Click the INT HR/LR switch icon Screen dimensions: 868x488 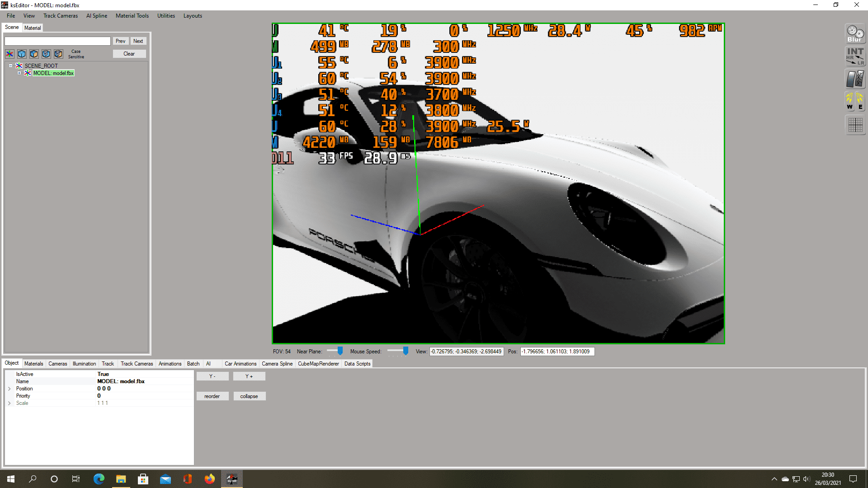pyautogui.click(x=855, y=56)
